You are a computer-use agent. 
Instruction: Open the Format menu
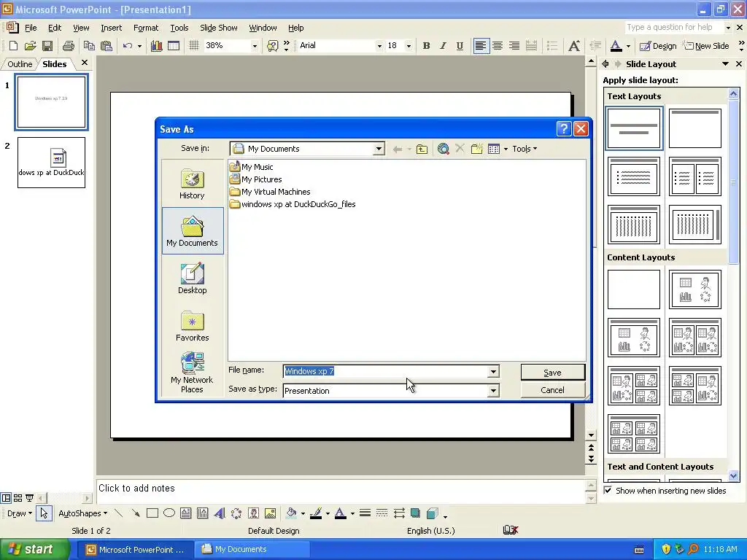tap(146, 28)
